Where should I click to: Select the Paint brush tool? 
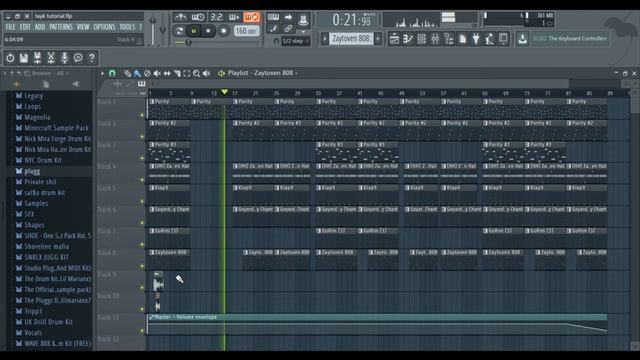click(x=137, y=73)
